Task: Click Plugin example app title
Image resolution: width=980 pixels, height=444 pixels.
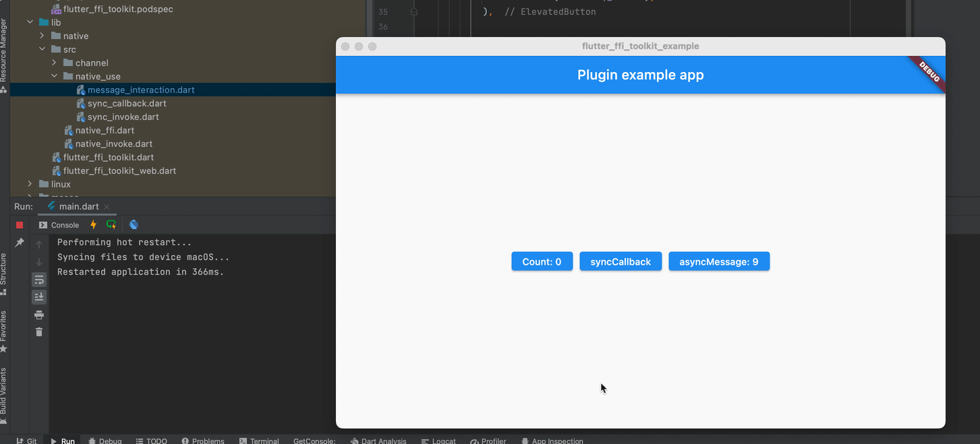Action: pyautogui.click(x=641, y=75)
